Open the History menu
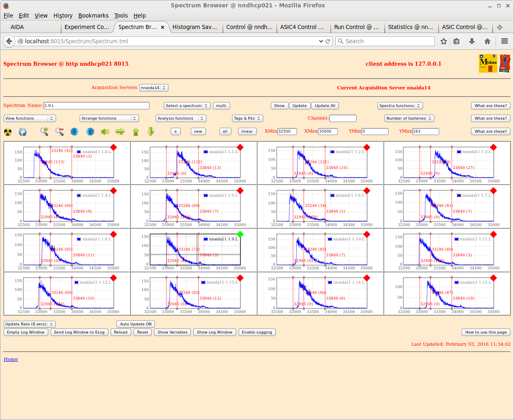 [x=63, y=16]
